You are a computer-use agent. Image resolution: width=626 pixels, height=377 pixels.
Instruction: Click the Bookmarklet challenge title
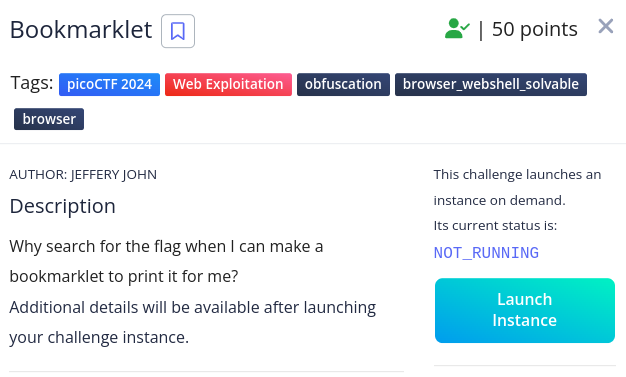pyautogui.click(x=81, y=30)
